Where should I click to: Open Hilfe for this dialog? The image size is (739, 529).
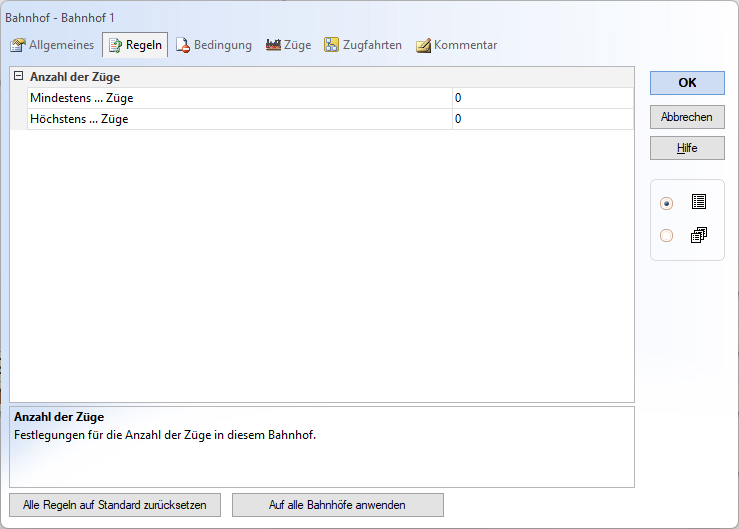(687, 148)
